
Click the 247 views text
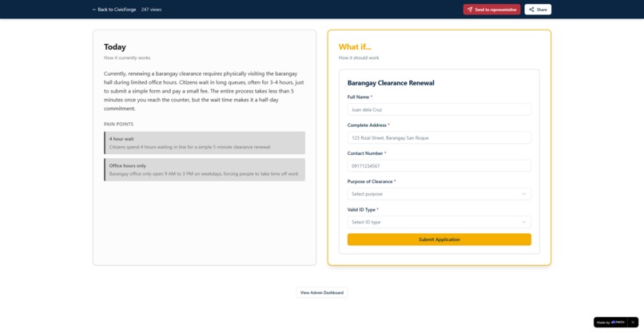pyautogui.click(x=151, y=10)
